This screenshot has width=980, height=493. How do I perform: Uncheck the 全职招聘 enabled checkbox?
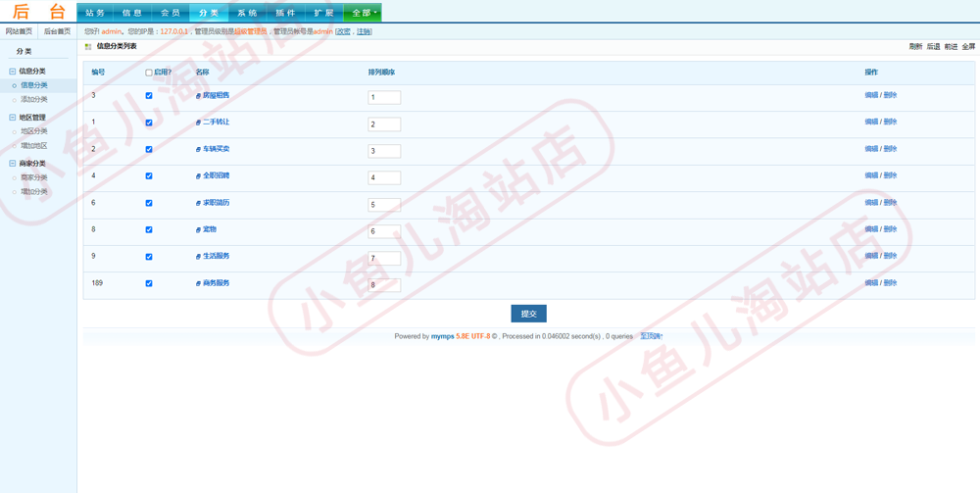[x=149, y=176]
